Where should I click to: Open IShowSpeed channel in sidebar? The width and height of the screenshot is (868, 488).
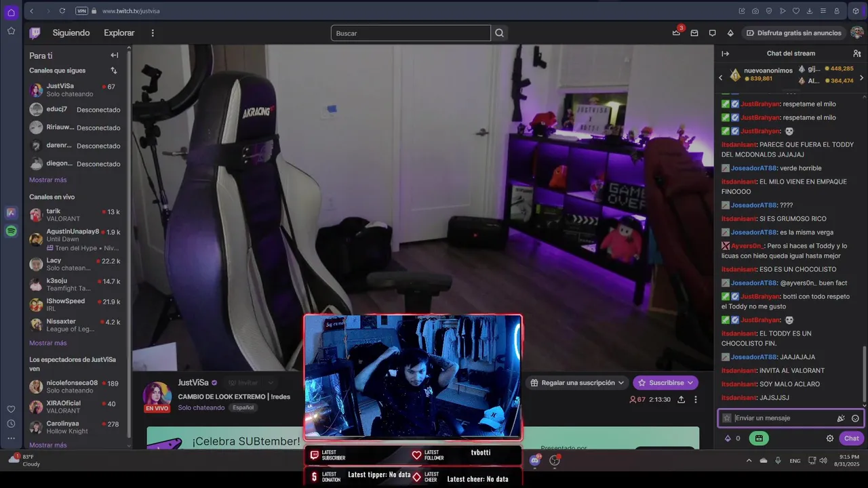click(x=75, y=305)
